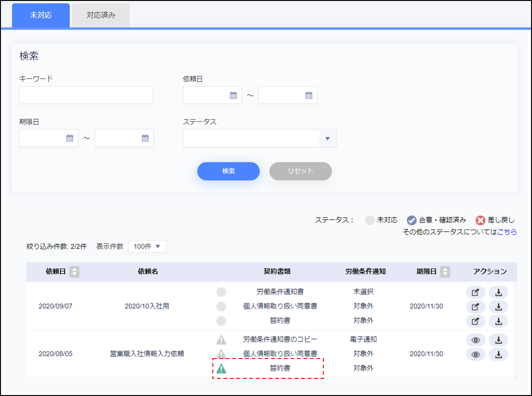Screen dimensions: 532x396
Task: Open calendar for 依頼日 end date
Action: [309, 95]
